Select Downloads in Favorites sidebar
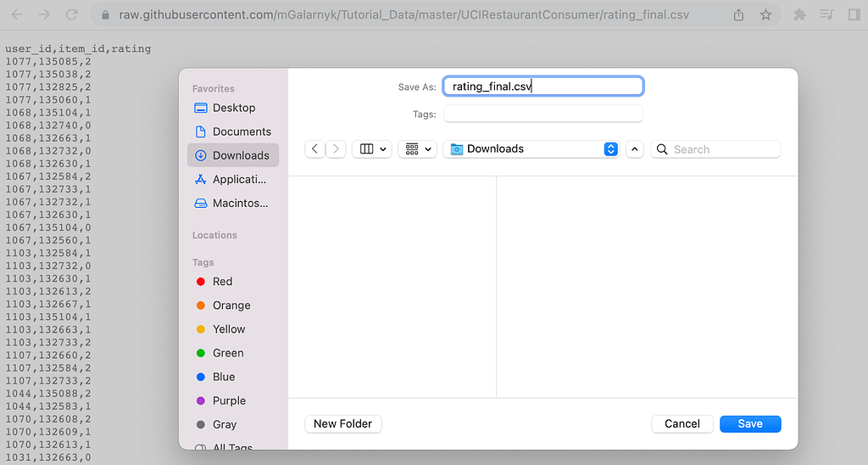Viewport: 868px width, 465px height. (x=233, y=155)
